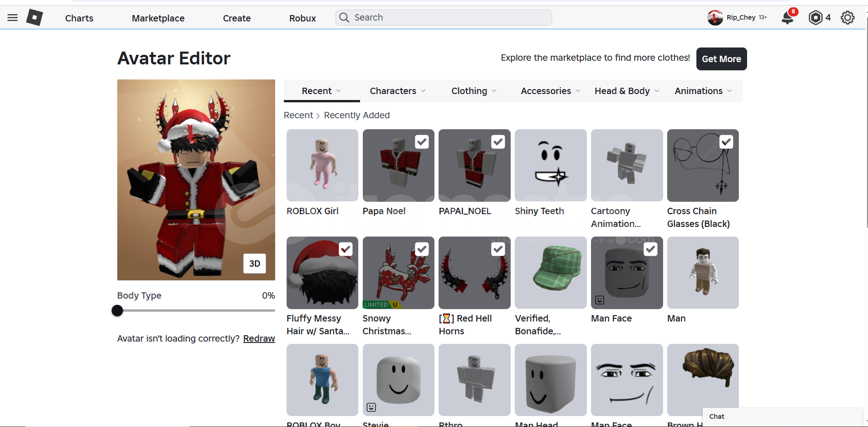Select the ROBLOX Girl character item
868x427 pixels.
322,165
